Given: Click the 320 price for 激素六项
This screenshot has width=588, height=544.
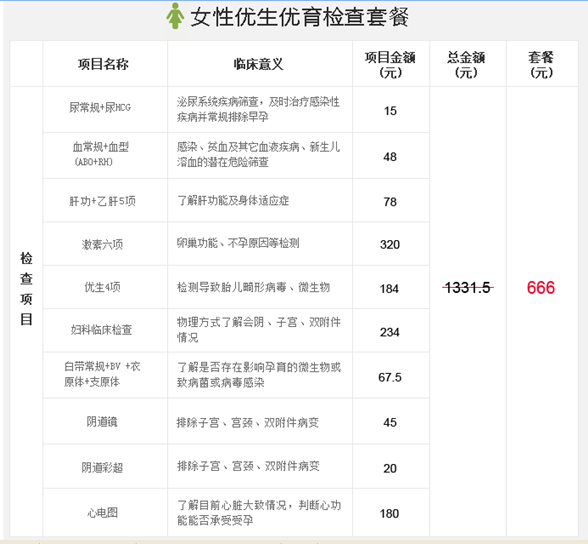Looking at the screenshot, I should coord(390,244).
